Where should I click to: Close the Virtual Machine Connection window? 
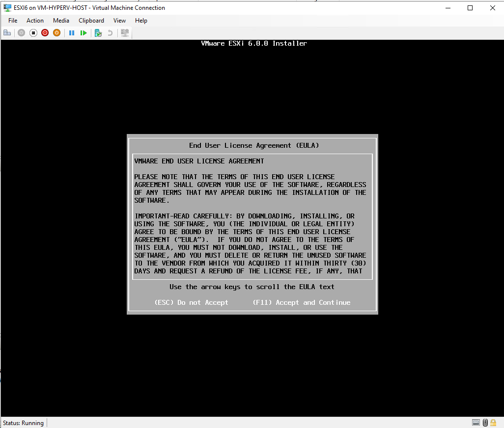[x=492, y=8]
